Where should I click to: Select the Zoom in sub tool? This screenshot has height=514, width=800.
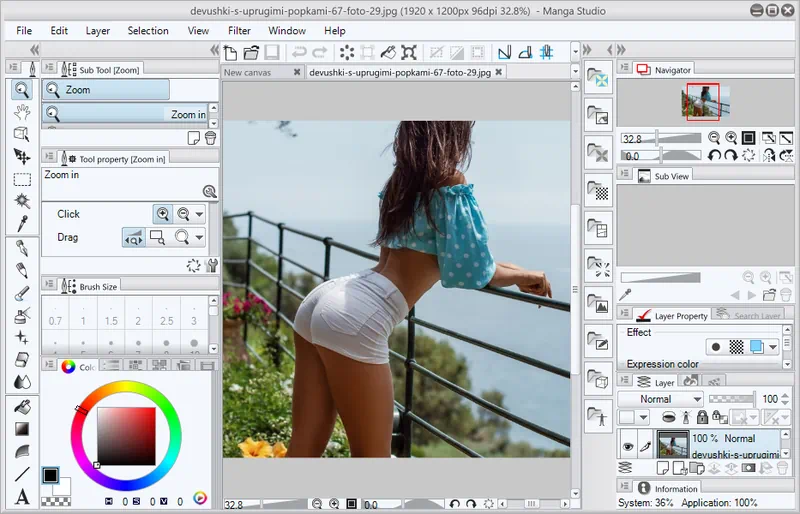pos(188,114)
